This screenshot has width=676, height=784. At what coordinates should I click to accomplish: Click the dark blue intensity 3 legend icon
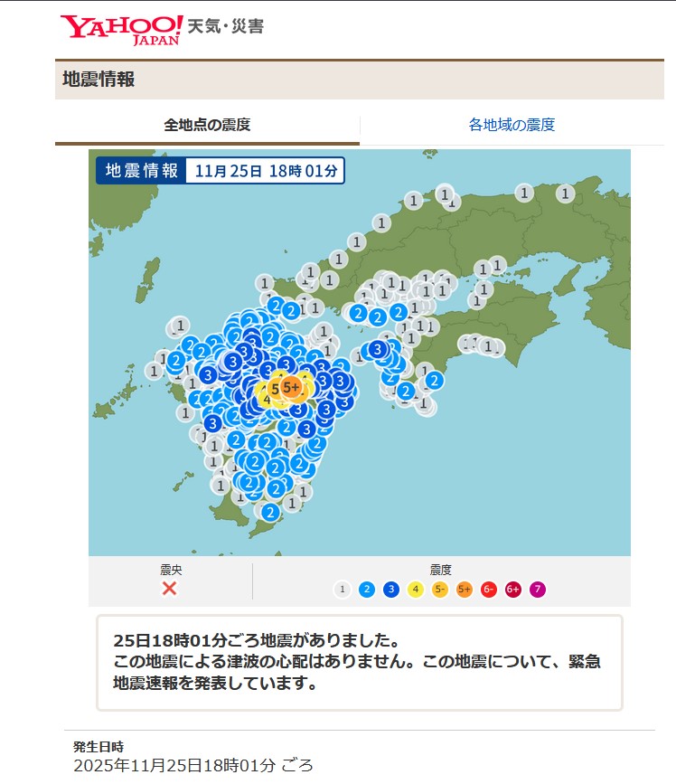[x=390, y=590]
